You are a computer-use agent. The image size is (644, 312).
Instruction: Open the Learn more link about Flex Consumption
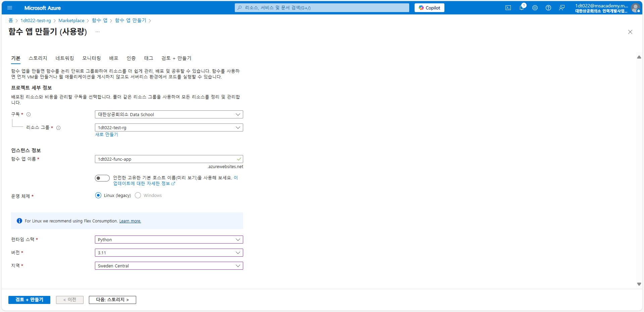(x=130, y=221)
